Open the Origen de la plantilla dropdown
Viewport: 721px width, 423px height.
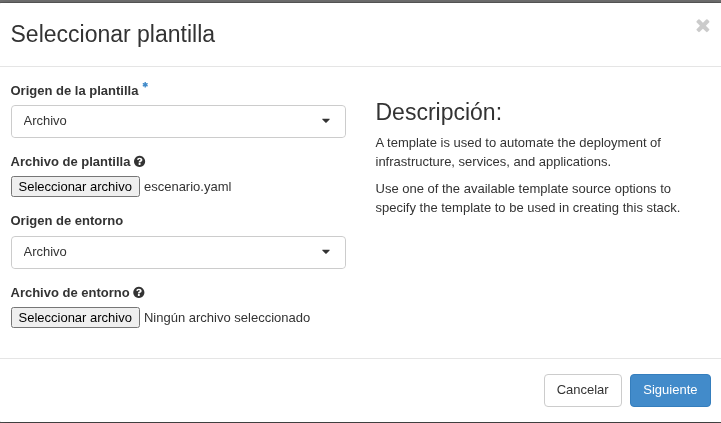tap(178, 121)
